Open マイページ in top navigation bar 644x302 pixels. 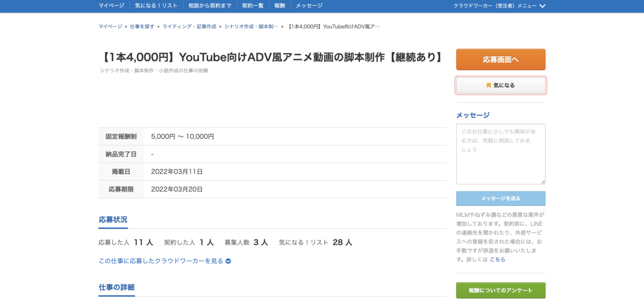click(x=111, y=5)
